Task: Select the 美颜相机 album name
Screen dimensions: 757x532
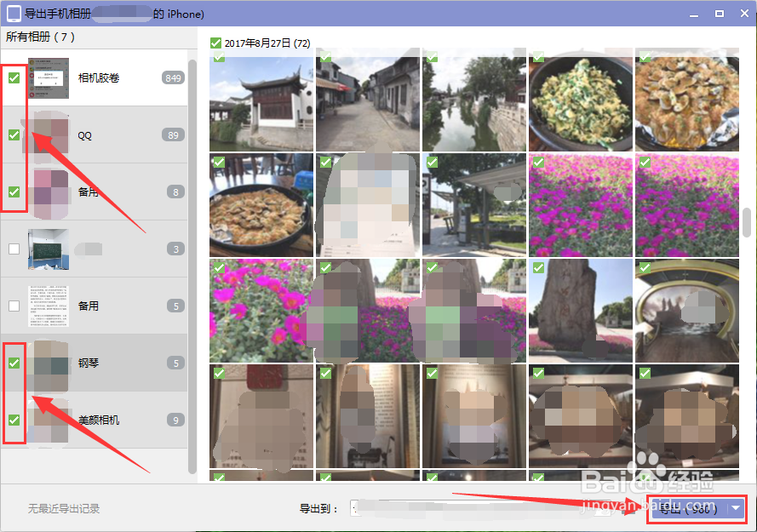Action: pyautogui.click(x=99, y=420)
